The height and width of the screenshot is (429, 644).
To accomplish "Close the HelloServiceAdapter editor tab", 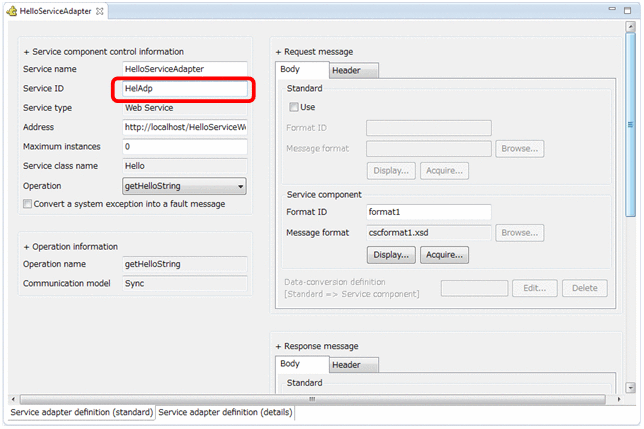I will coord(100,11).
